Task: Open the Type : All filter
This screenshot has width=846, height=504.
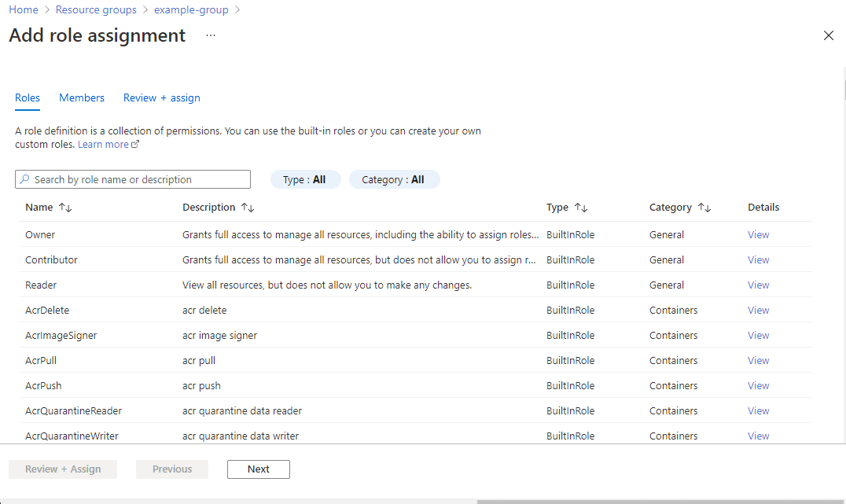Action: tap(305, 179)
